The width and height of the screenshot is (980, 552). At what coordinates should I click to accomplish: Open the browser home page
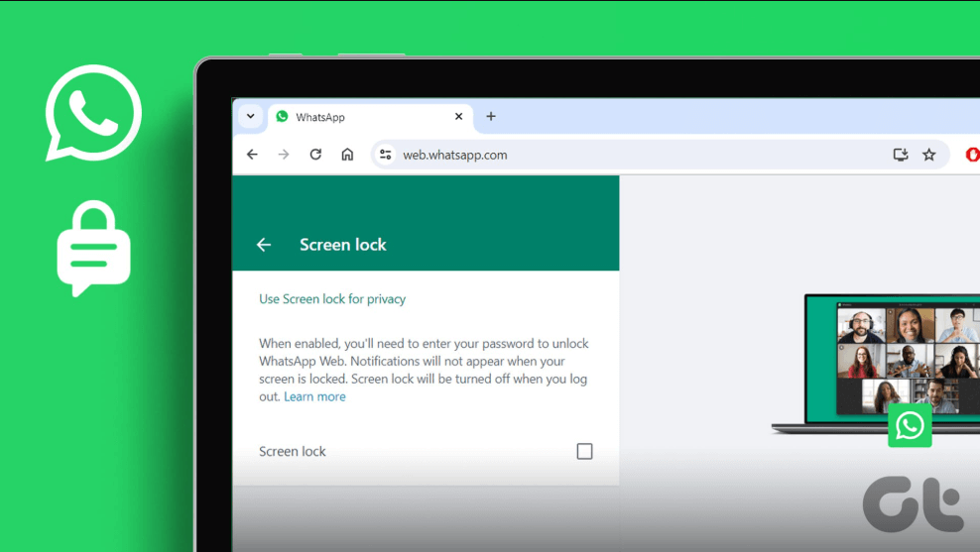pyautogui.click(x=347, y=155)
